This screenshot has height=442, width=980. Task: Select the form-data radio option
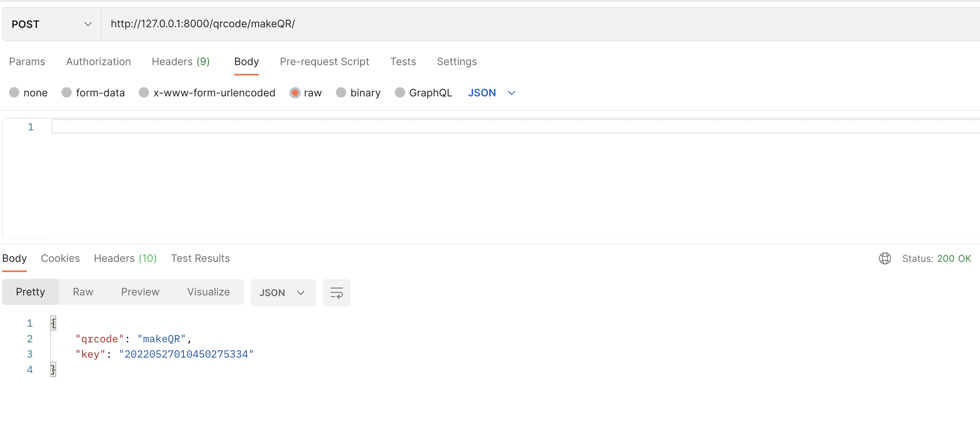coord(67,92)
